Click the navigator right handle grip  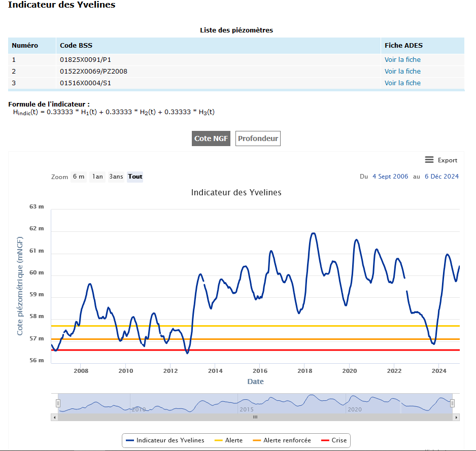[x=452, y=403]
